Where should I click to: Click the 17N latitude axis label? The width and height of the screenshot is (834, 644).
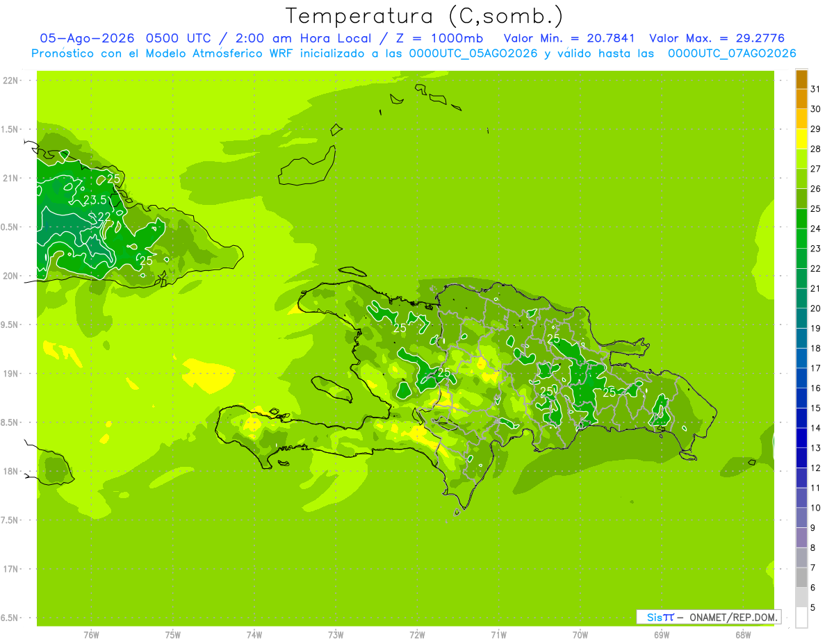click(x=11, y=569)
